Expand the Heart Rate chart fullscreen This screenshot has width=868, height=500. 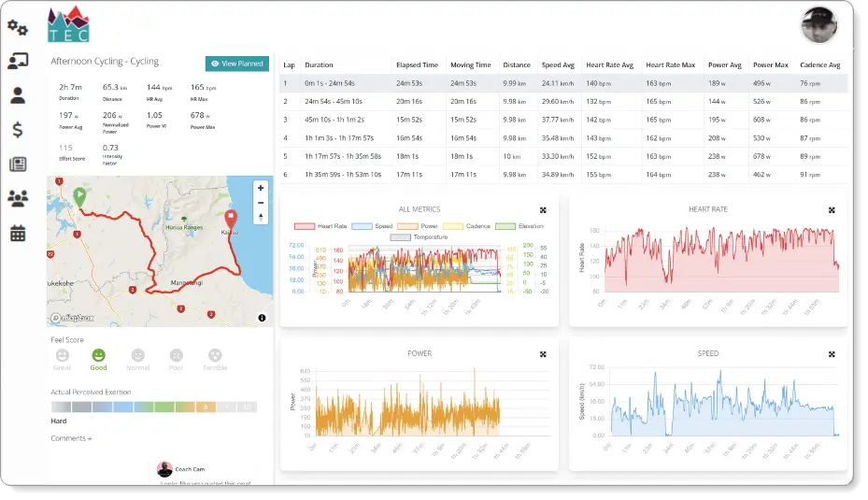[831, 210]
